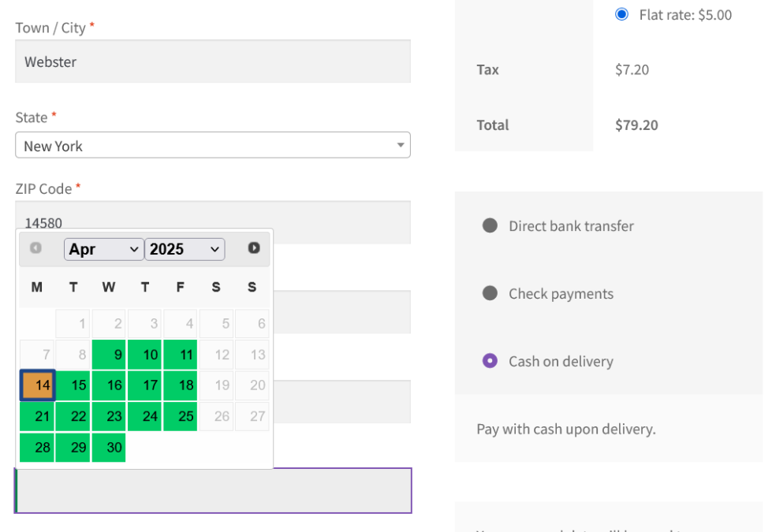
Task: Click the Town / City field
Action: [212, 61]
